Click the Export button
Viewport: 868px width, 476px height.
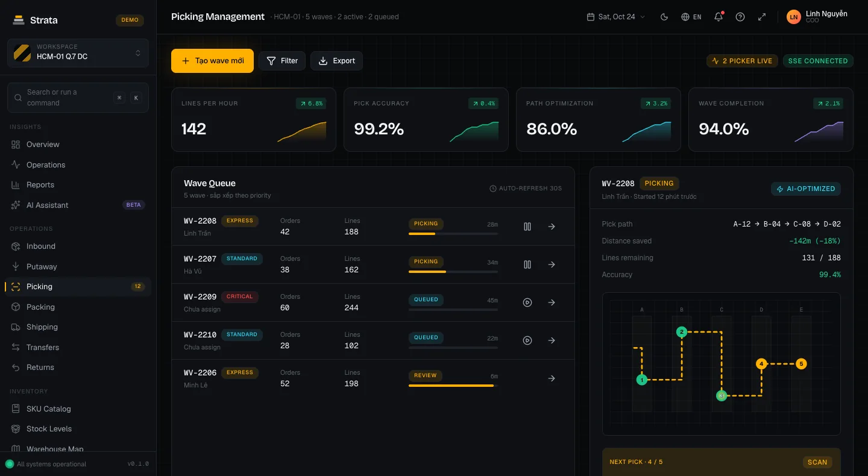tap(336, 61)
